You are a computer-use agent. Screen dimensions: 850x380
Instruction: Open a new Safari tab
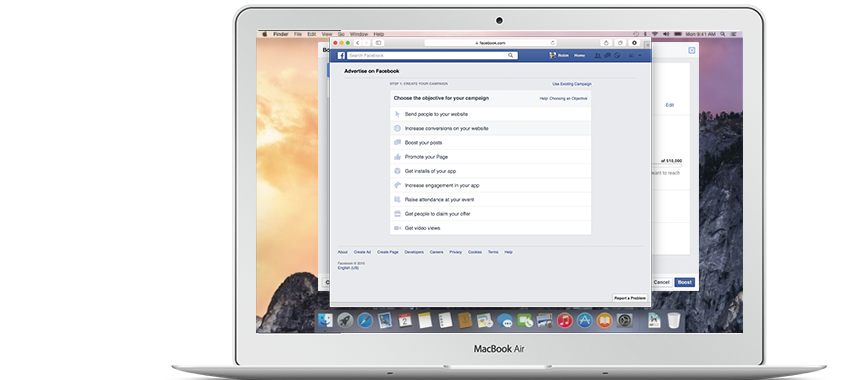[x=647, y=46]
